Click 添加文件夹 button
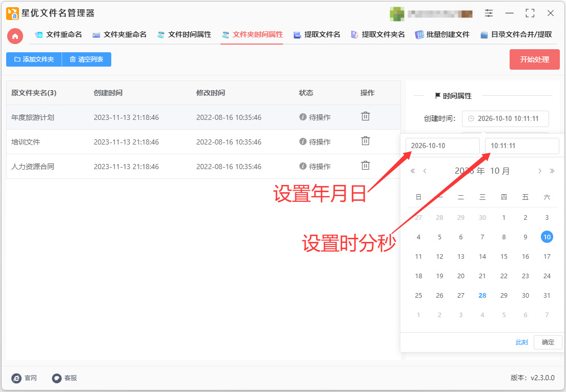Image resolution: width=566 pixels, height=392 pixels. point(34,59)
